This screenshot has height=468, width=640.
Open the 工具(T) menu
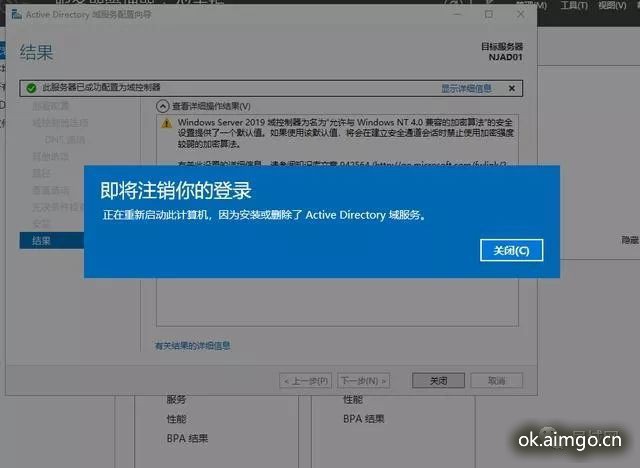[x=574, y=5]
